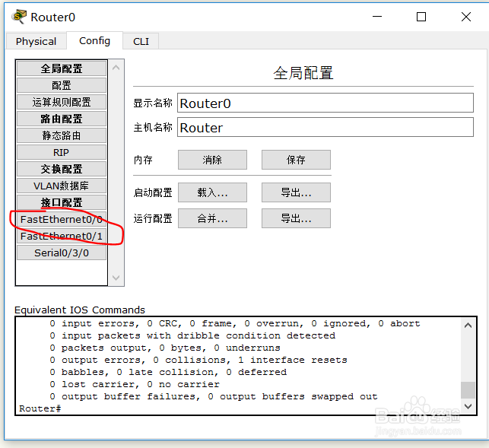Click the IOS commands scroll-up arrow
489x448 pixels.
468,326
